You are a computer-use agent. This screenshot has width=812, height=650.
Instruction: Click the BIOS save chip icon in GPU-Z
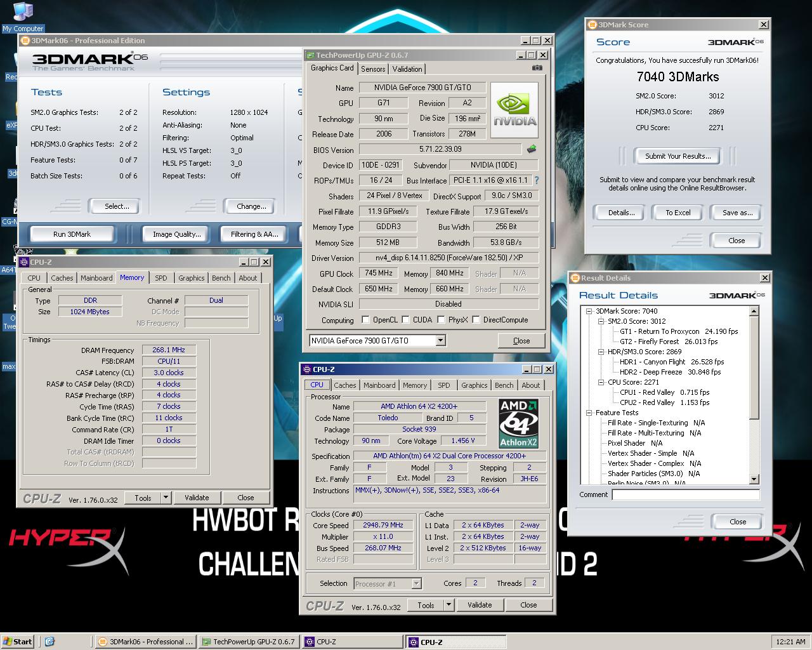coord(532,149)
